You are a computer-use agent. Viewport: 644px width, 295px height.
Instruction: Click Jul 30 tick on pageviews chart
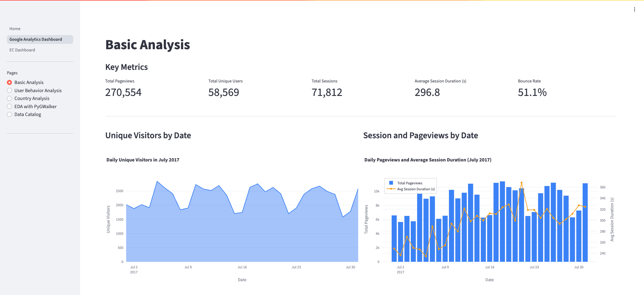(x=579, y=267)
